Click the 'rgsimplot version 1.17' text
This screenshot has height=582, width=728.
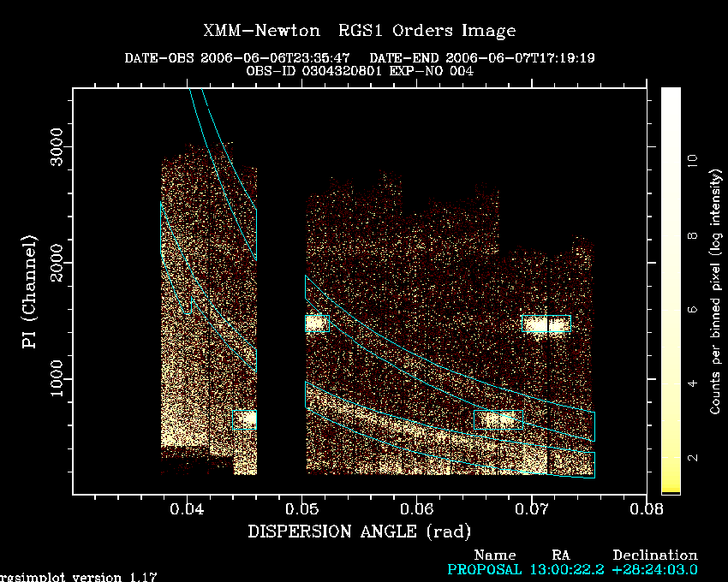coord(79,578)
